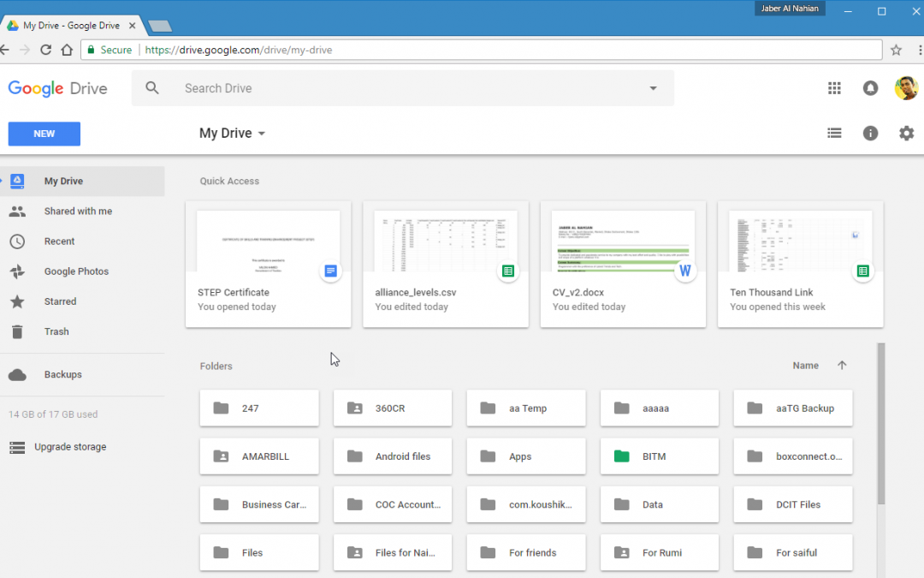Click the notifications bell
This screenshot has width=924, height=578.
pos(870,88)
